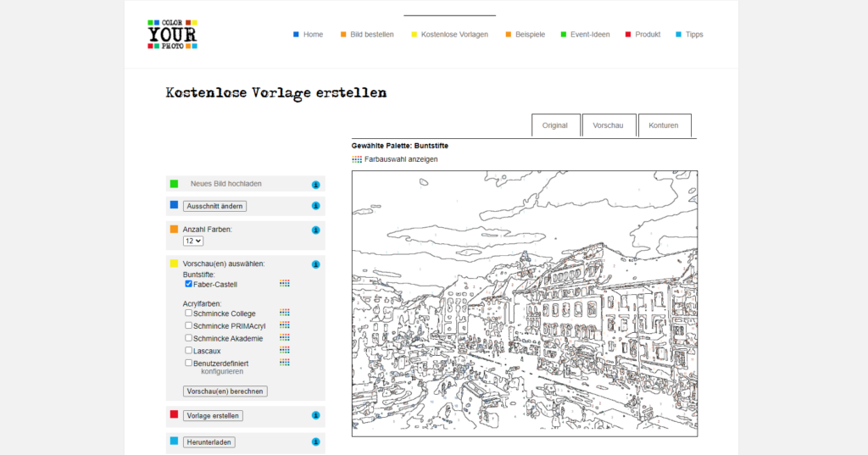Click Neues Bild hochladen

coord(225,184)
